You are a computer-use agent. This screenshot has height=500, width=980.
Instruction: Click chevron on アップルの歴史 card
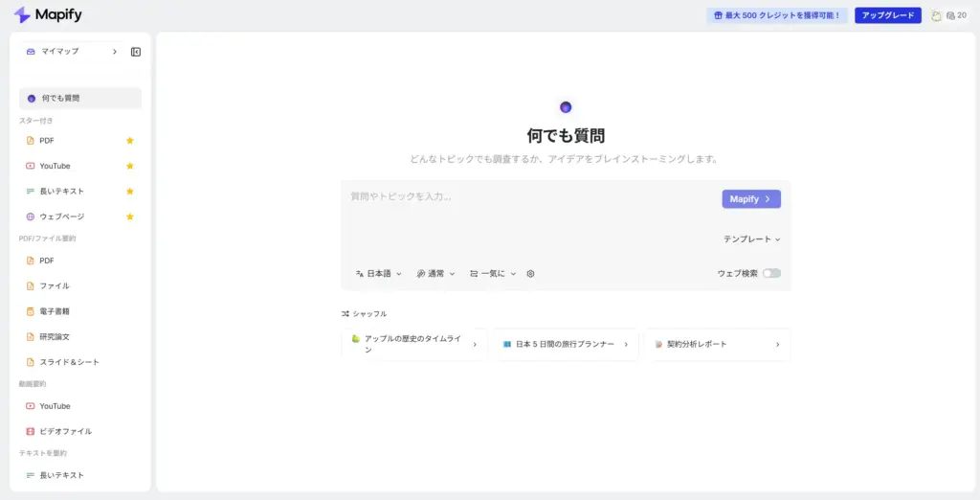pos(475,344)
